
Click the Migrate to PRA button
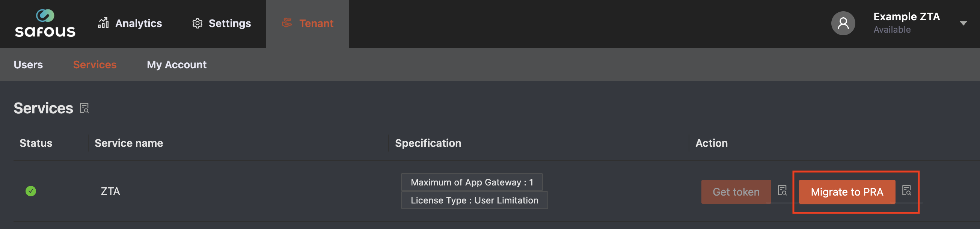846,192
